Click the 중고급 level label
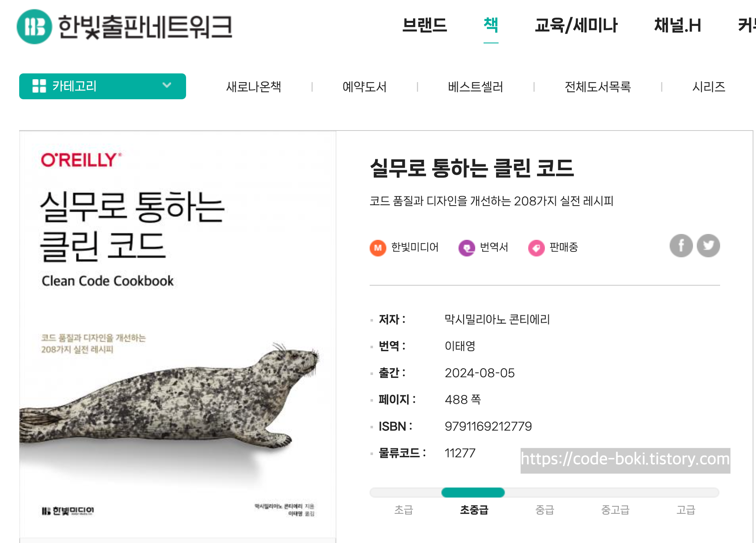756x543 pixels. click(615, 510)
